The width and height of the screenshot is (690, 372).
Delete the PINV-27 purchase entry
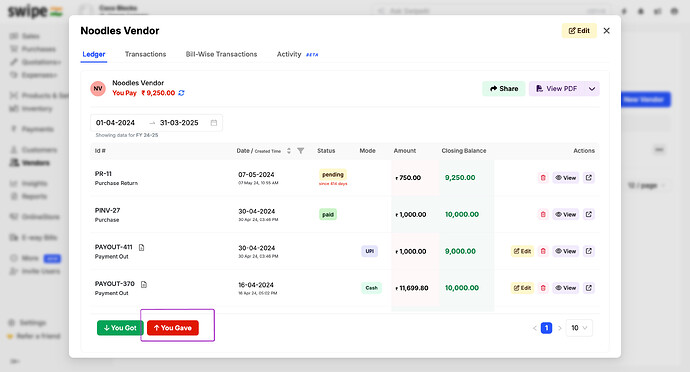[x=543, y=214]
